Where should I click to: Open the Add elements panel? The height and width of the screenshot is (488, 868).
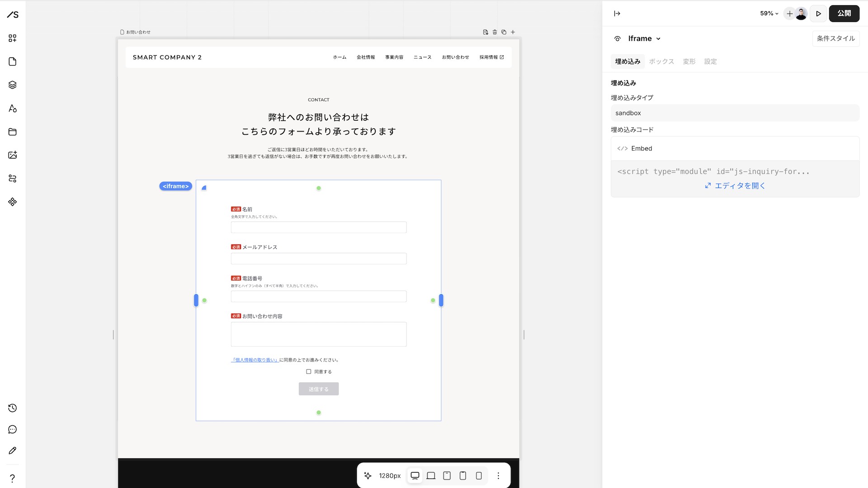[13, 38]
